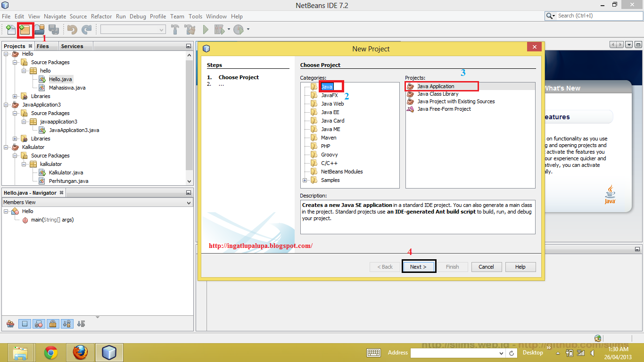
Task: Open the Profile Project dropdown arrow
Action: pos(248,30)
